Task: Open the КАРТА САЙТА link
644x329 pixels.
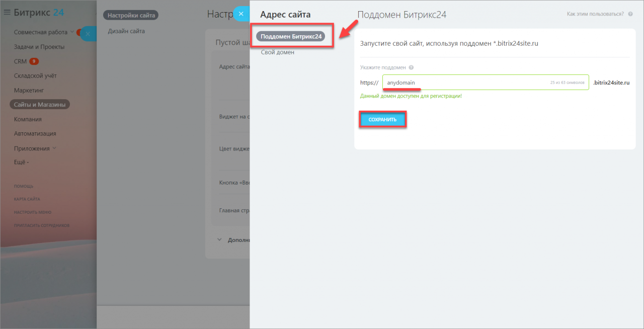Action: (27, 199)
